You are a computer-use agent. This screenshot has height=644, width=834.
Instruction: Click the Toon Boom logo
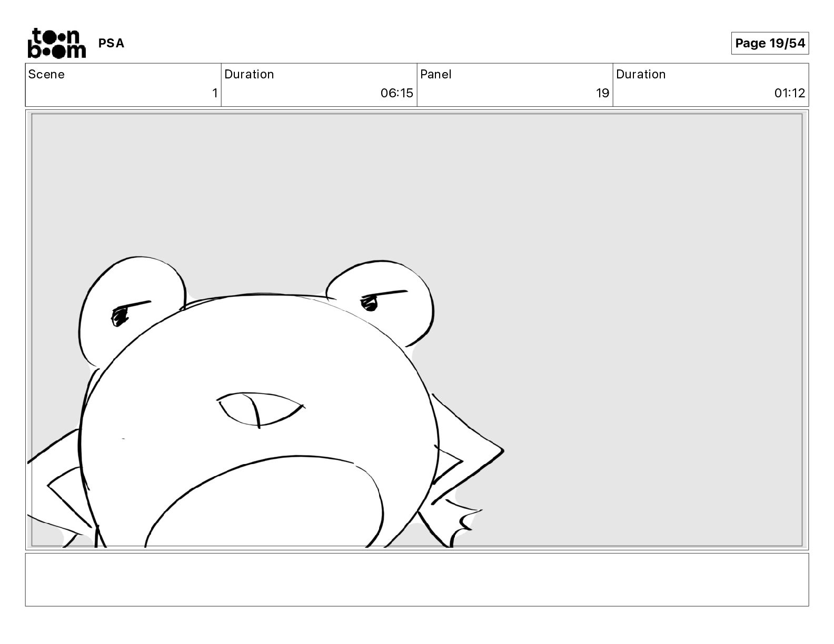[x=56, y=43]
